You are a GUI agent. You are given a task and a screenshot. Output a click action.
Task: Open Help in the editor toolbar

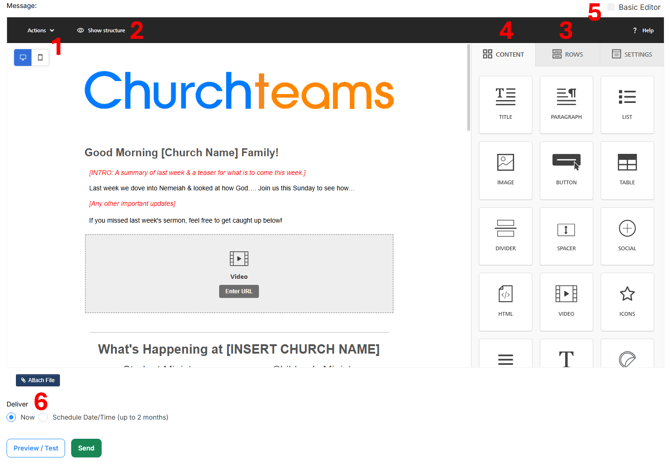pos(643,30)
